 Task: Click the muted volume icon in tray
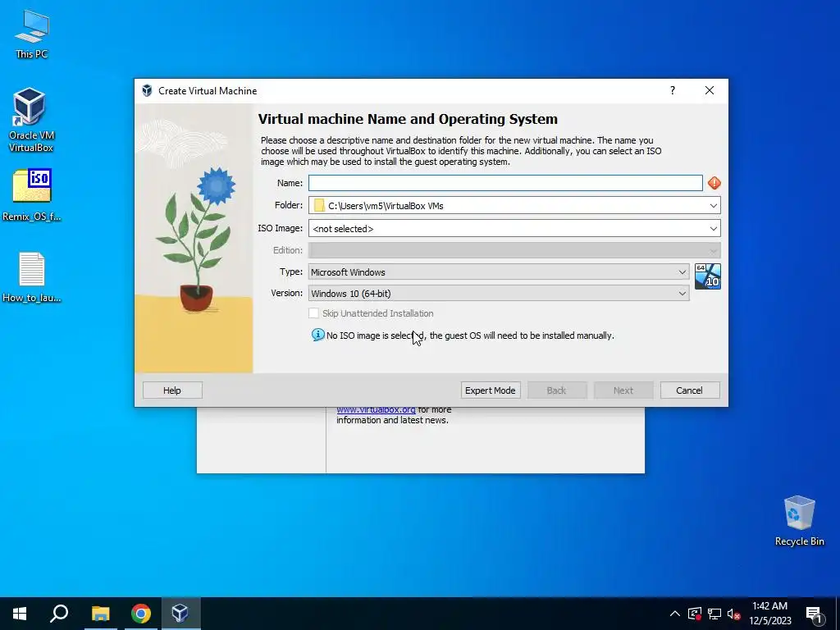(733, 614)
